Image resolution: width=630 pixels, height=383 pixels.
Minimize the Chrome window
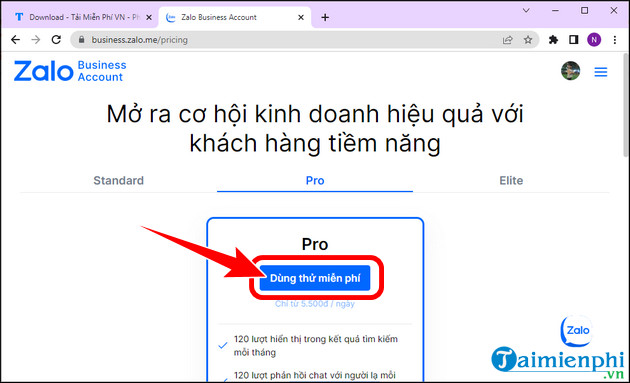point(555,11)
